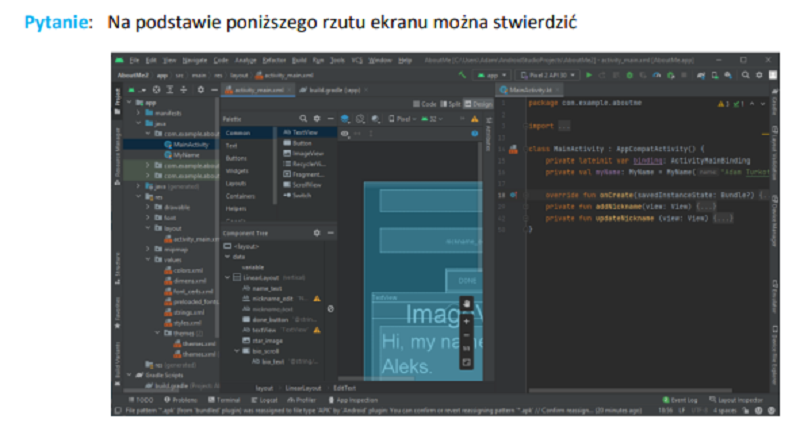
Task: Open the AVD Manager icon in toolbar
Action: coord(715,75)
